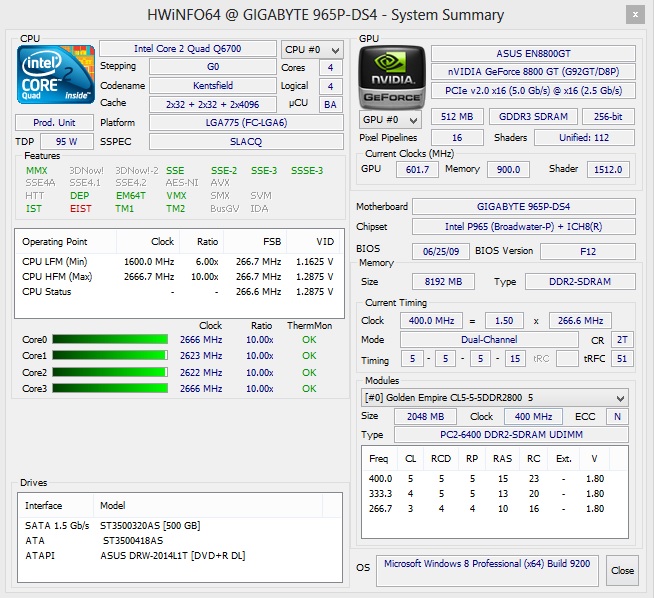The image size is (654, 598).
Task: Click the Windows 8 Professional OS field
Action: pos(487,570)
